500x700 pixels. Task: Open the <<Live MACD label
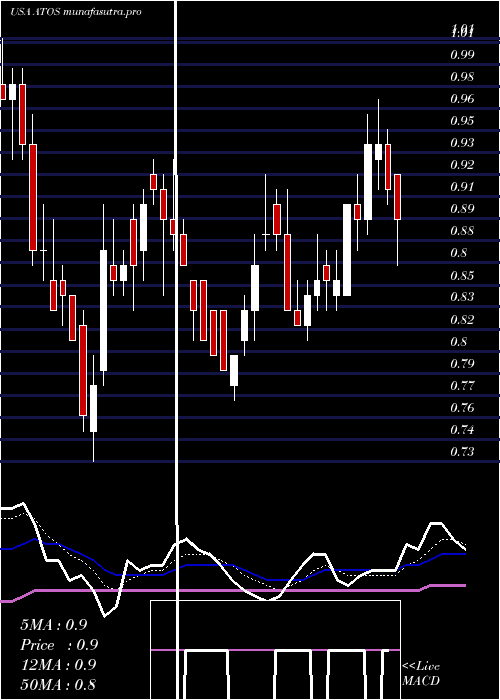point(421,673)
